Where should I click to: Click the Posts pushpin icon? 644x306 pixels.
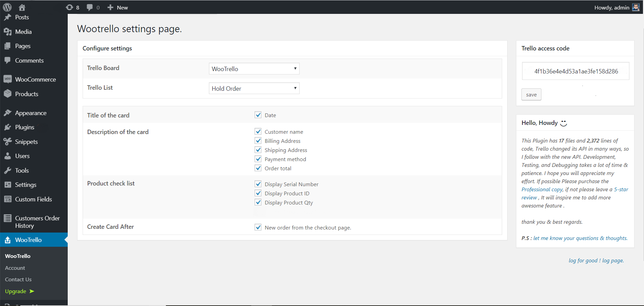(x=7, y=17)
